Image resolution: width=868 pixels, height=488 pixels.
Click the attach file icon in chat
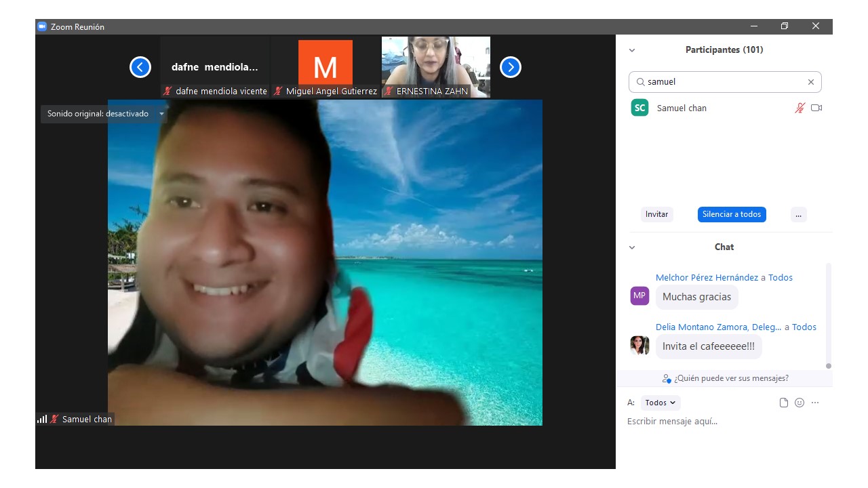point(784,403)
